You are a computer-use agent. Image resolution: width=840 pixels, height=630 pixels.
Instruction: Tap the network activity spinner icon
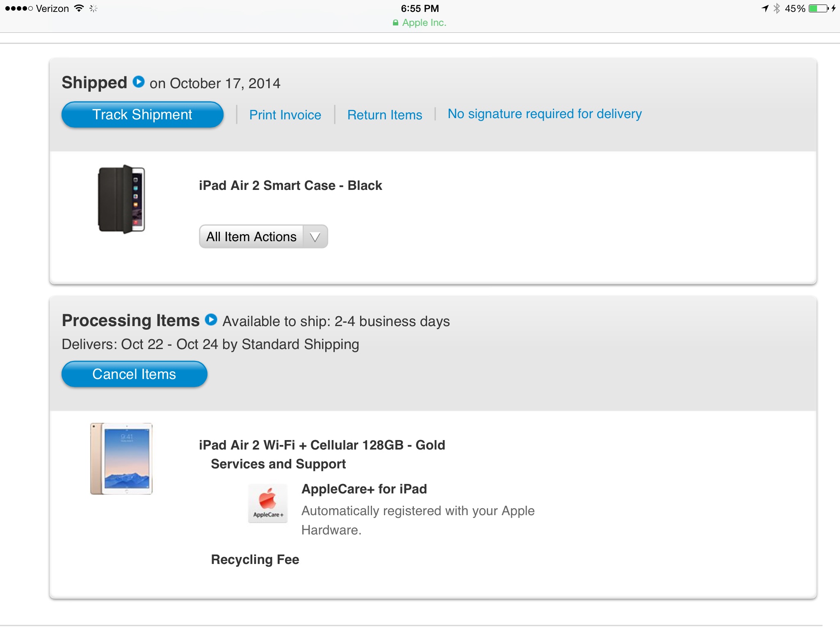[x=94, y=8]
